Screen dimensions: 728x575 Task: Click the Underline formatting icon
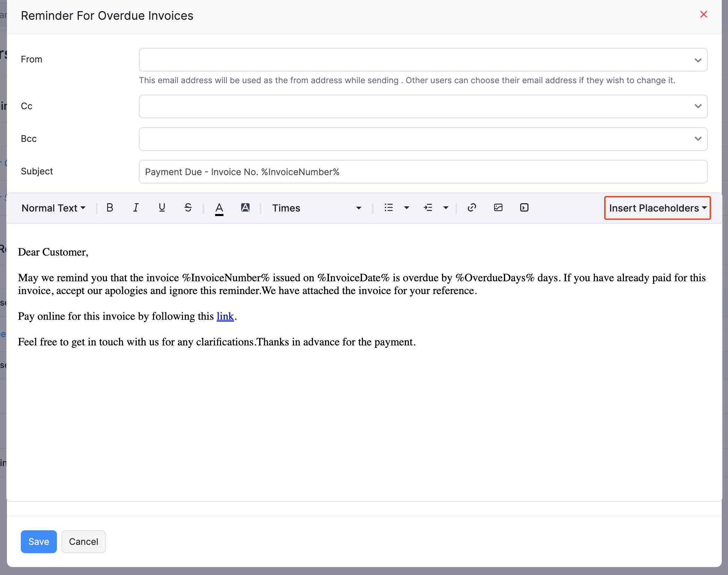click(x=162, y=208)
